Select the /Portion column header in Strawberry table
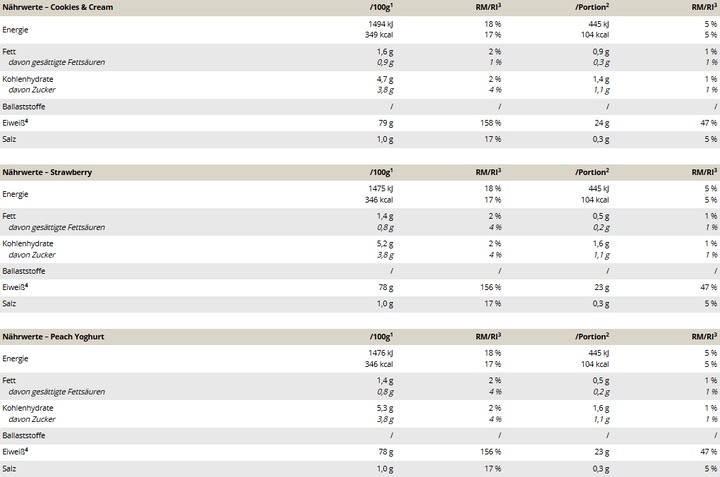 point(592,172)
